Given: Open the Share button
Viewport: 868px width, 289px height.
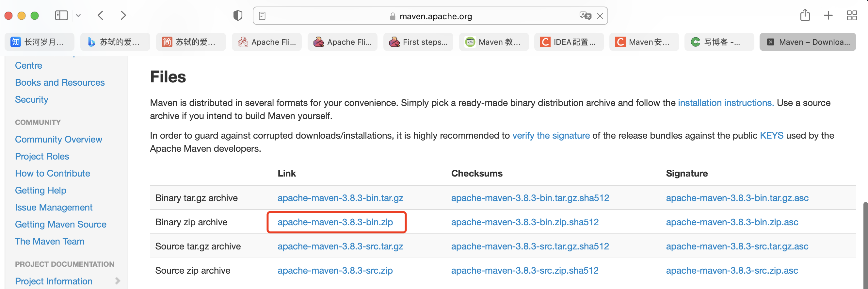Looking at the screenshot, I should click(805, 15).
